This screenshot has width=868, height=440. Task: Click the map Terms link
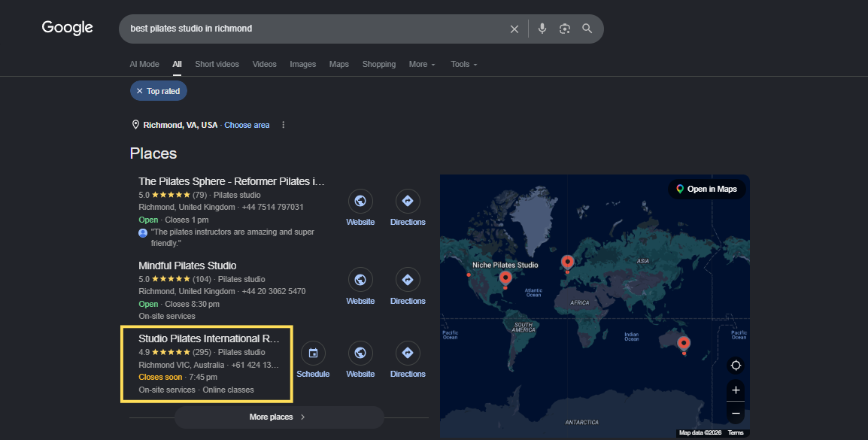click(x=736, y=432)
